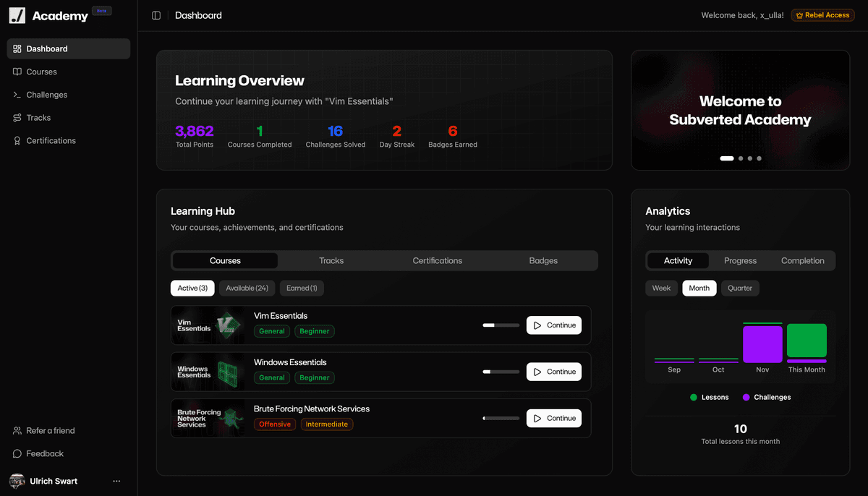Open the Courses section icon

click(x=16, y=72)
